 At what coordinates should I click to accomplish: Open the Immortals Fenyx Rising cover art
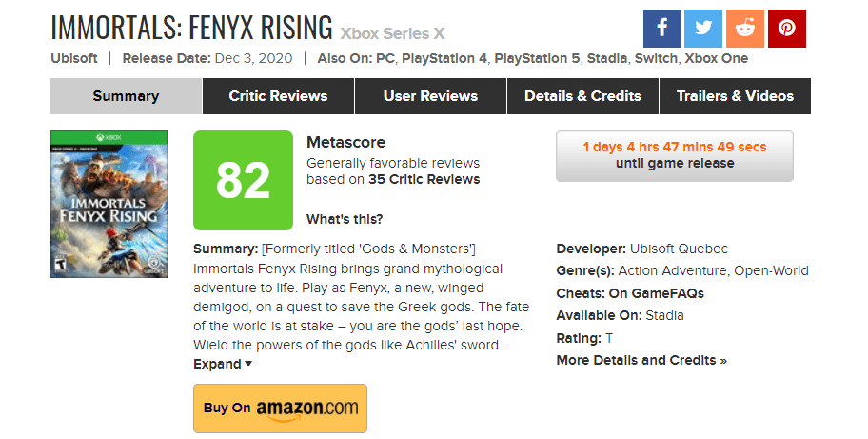109,204
